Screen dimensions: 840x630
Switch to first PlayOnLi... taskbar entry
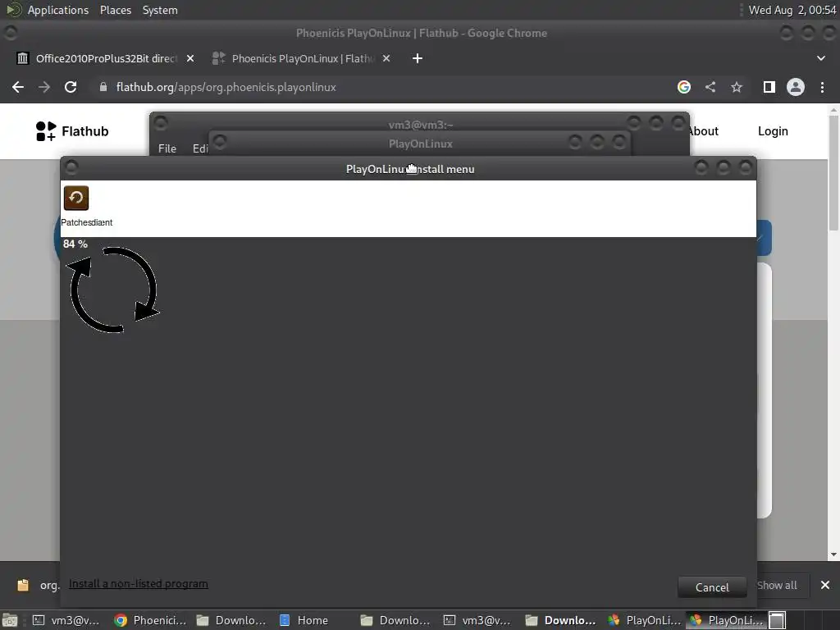click(645, 620)
